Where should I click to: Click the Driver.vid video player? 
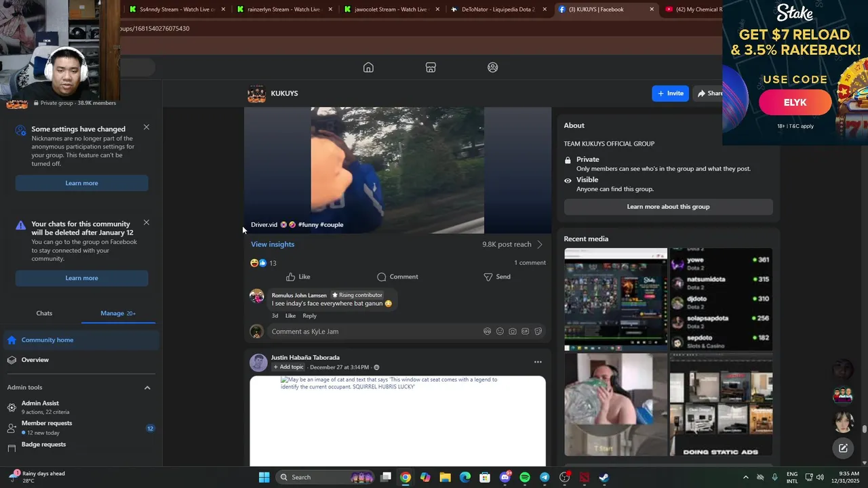tap(397, 170)
